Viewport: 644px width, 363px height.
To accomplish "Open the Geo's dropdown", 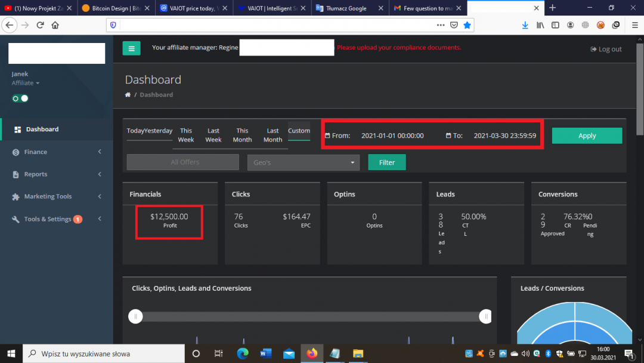I will coord(303,162).
